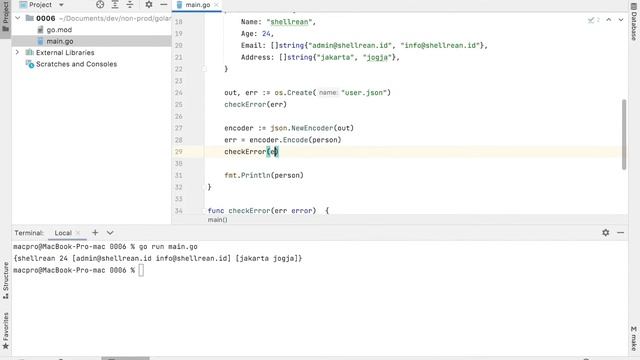Hide the Terminal panel
Screen dimensions: 640x360
point(620,232)
